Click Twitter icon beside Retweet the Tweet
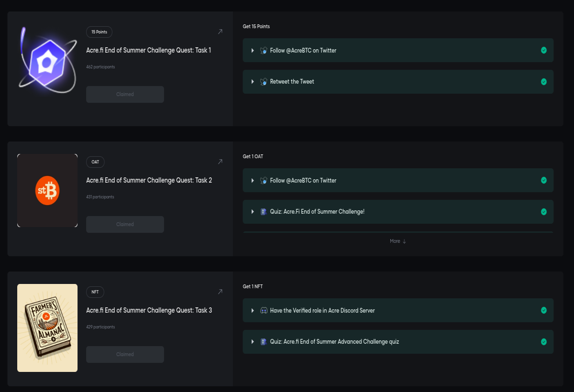 [264, 82]
